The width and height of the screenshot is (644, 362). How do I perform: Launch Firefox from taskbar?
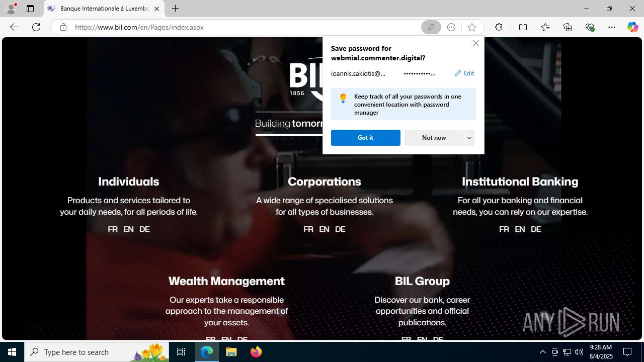pyautogui.click(x=256, y=352)
